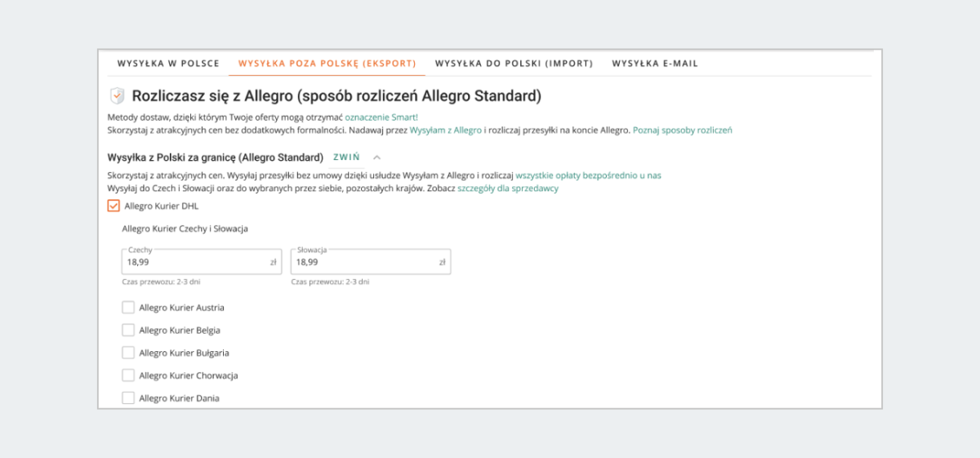The width and height of the screenshot is (980, 458).
Task: Open the Wysyłka poza Polskę (Eksport) tab
Action: (327, 64)
